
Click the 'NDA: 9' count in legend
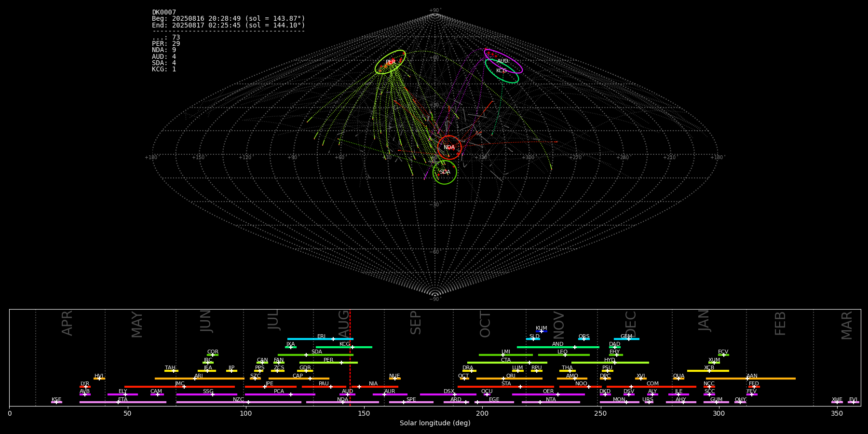[164, 50]
